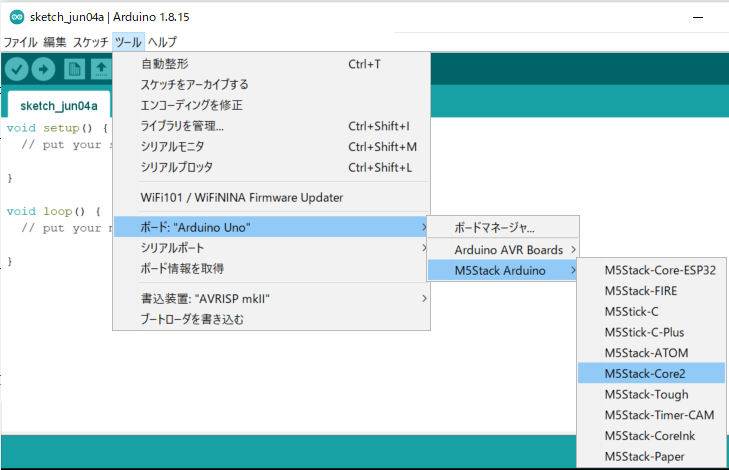
Task: Choose エンコーディングを修正
Action: pyautogui.click(x=272, y=105)
